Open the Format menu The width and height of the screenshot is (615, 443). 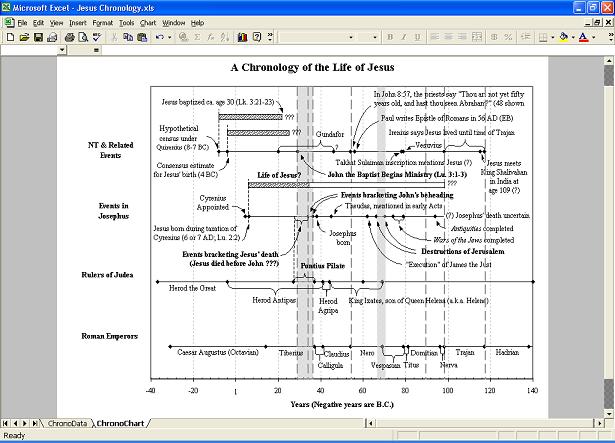click(102, 23)
